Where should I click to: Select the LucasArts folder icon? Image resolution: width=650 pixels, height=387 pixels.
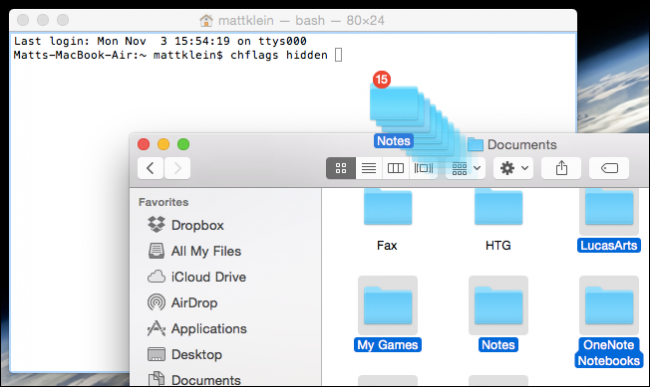(609, 207)
